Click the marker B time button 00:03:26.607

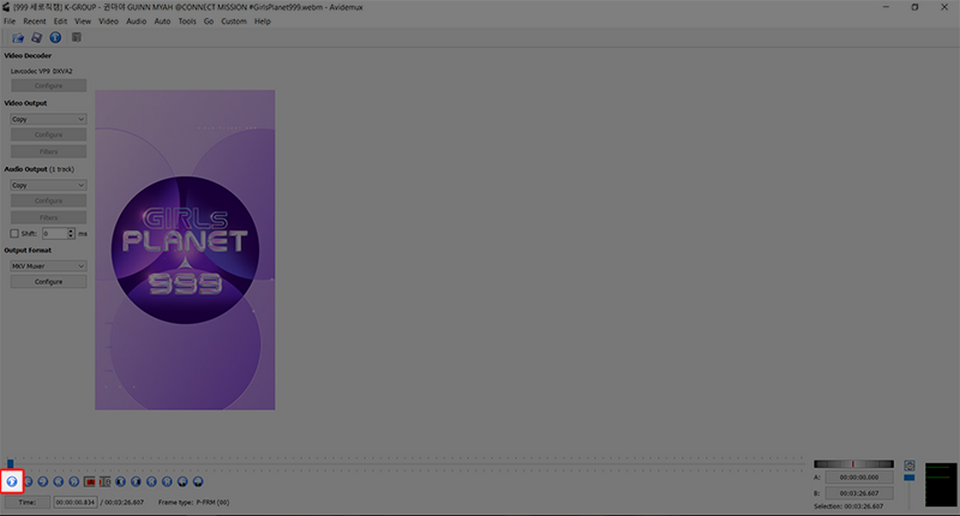pos(859,493)
